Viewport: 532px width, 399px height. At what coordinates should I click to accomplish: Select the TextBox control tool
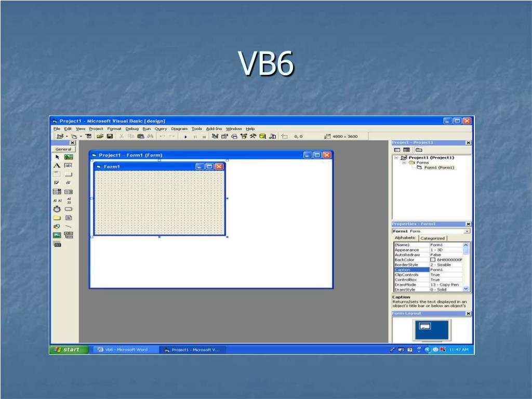[x=69, y=166]
